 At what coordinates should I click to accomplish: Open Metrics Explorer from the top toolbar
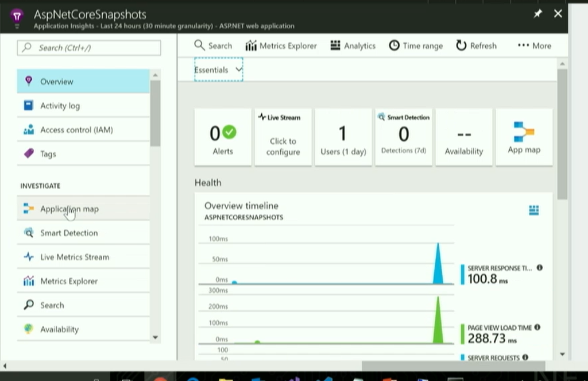pos(281,46)
